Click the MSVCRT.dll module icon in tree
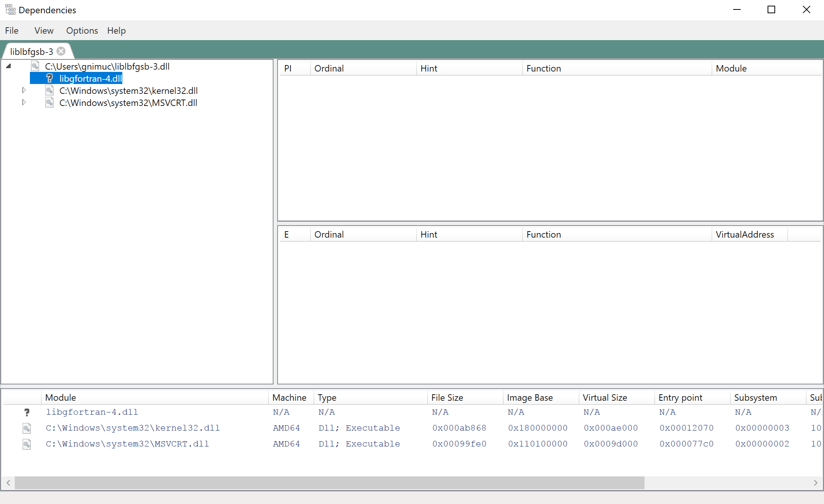 50,103
